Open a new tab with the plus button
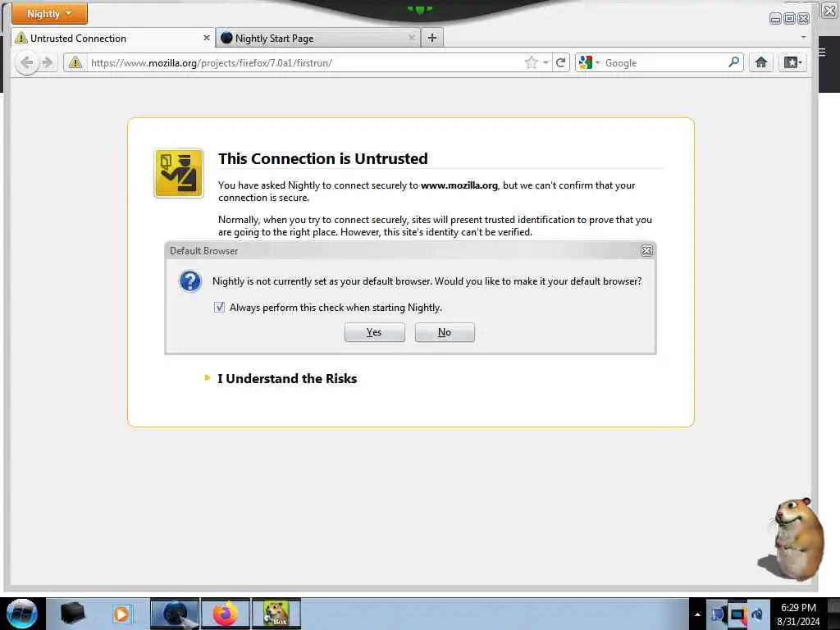 [432, 38]
